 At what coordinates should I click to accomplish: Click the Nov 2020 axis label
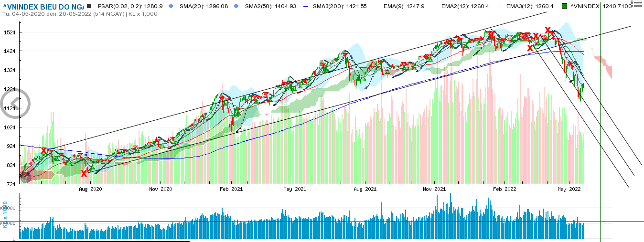tap(161, 189)
